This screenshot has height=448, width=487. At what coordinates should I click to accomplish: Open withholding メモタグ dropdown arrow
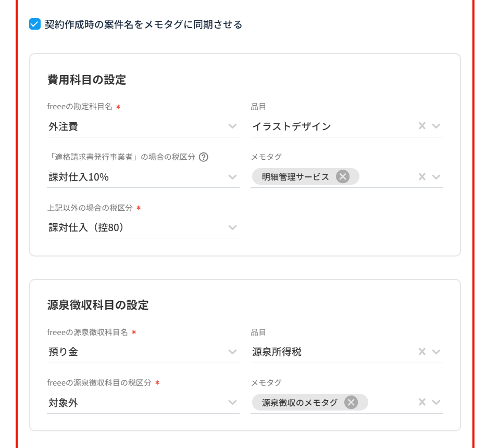pos(436,402)
